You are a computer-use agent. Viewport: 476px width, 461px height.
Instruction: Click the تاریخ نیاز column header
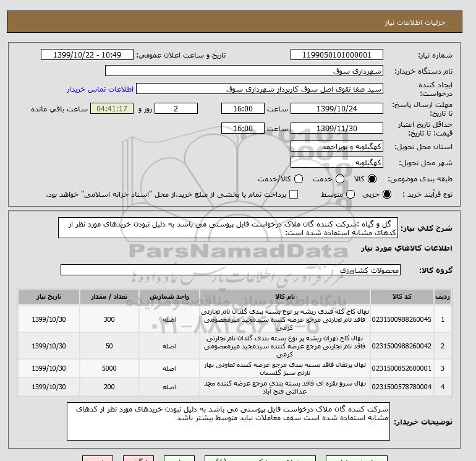49,296
